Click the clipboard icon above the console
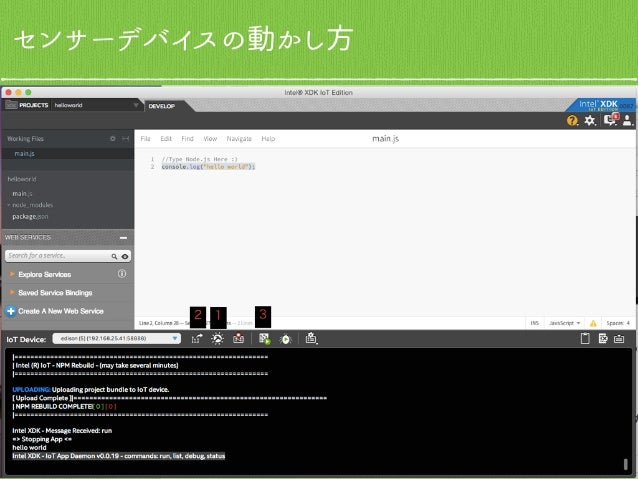Image resolution: width=638 pixels, height=479 pixels. coord(585,338)
